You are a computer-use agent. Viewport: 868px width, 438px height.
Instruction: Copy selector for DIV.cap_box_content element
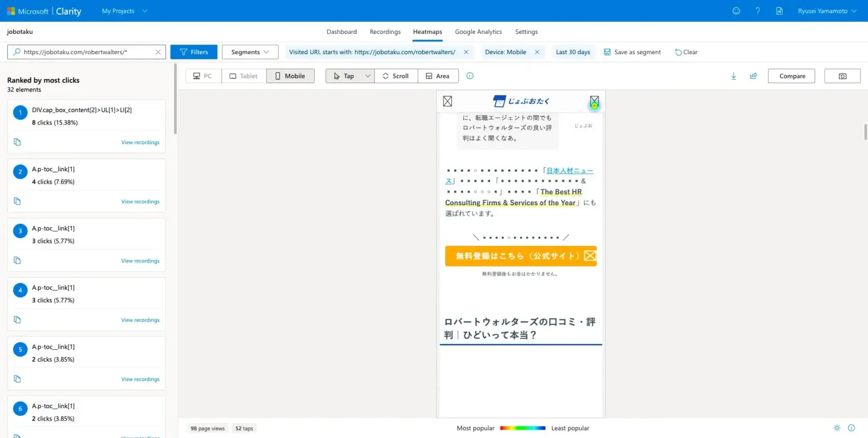tap(17, 142)
